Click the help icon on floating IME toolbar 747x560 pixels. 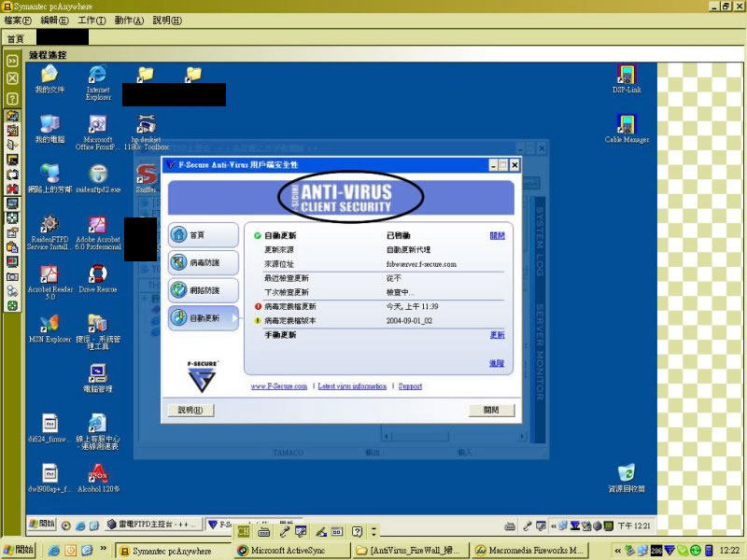[x=357, y=531]
